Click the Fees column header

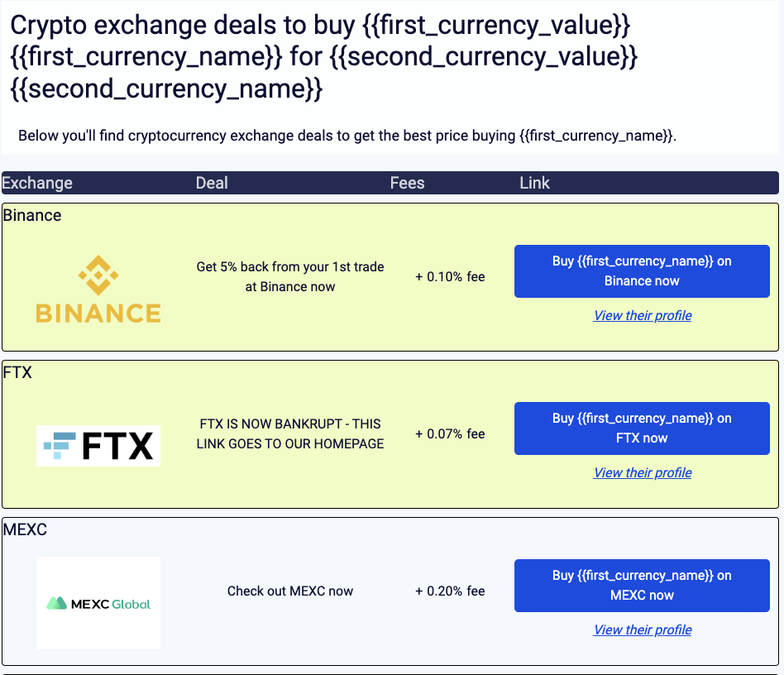(407, 183)
